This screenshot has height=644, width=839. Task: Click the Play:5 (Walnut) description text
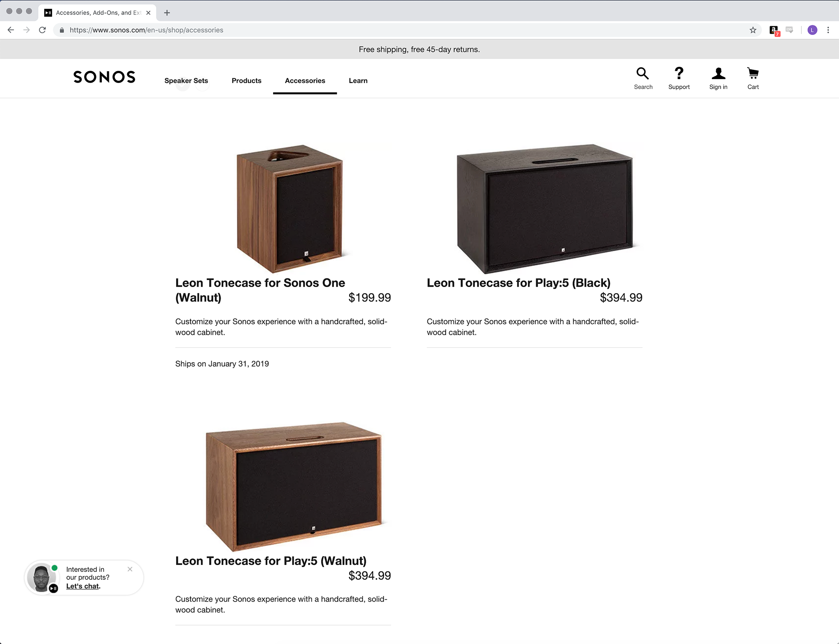[x=281, y=604]
